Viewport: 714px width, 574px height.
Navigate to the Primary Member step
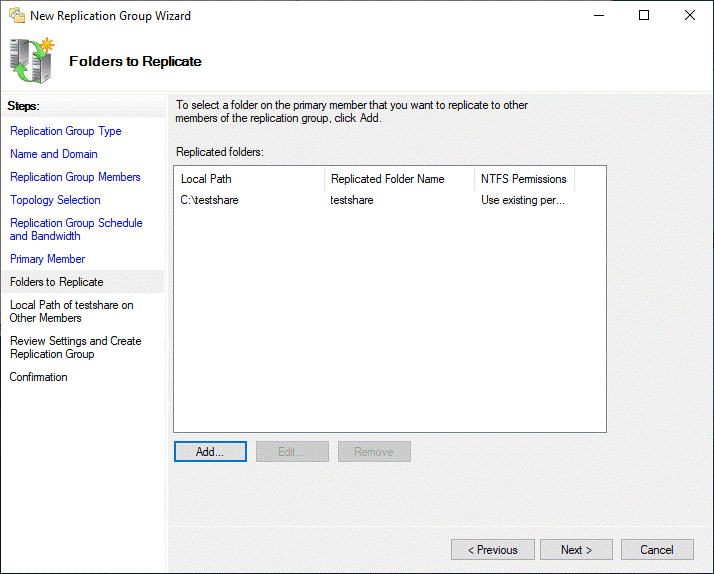[47, 259]
